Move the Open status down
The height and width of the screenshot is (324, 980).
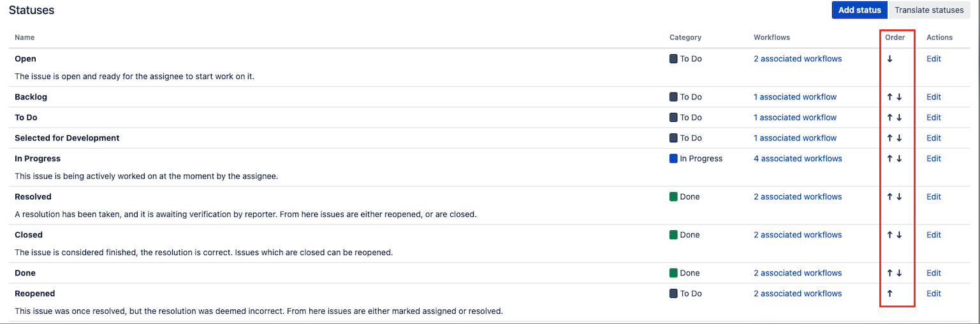point(889,59)
